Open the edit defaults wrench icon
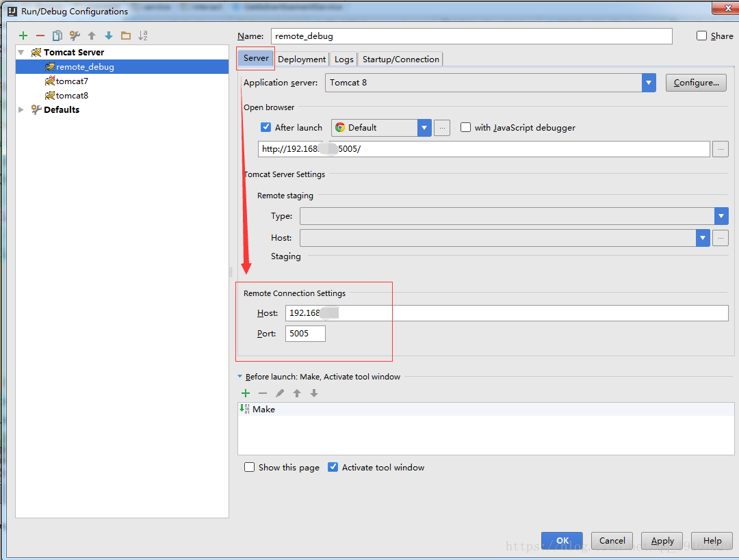The width and height of the screenshot is (739, 560). point(75,36)
